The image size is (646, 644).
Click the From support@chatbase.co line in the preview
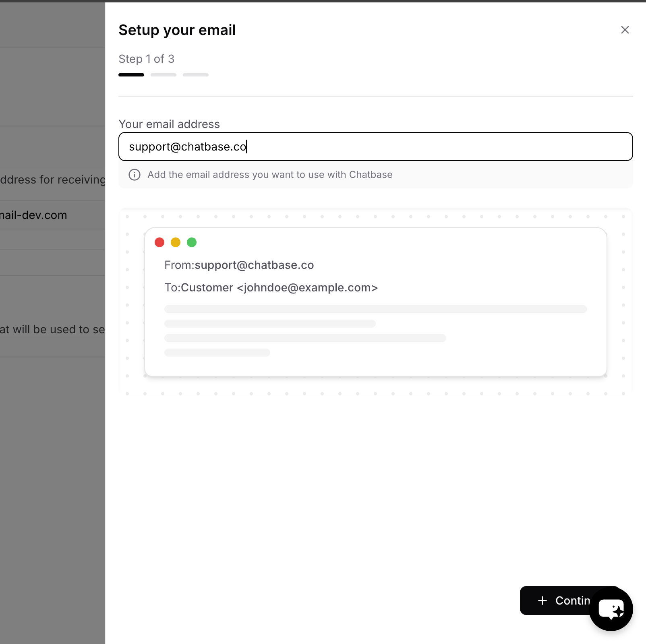click(x=239, y=265)
